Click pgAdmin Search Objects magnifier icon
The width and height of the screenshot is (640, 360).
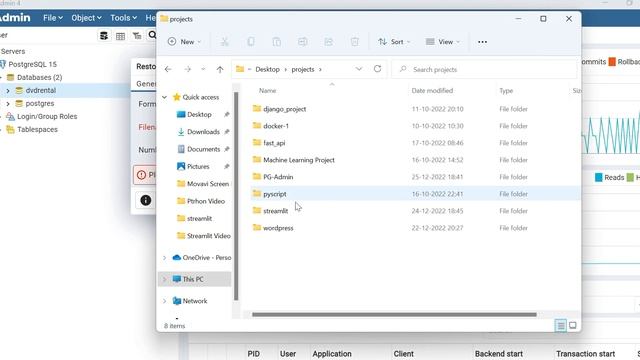pyautogui.click(x=152, y=35)
